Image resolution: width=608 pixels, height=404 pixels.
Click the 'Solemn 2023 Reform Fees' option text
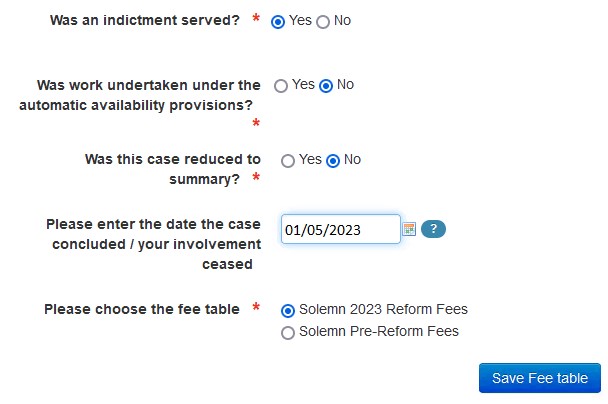click(383, 309)
